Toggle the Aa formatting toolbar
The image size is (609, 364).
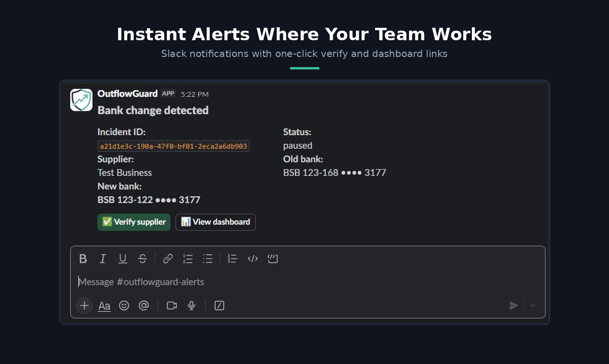104,306
